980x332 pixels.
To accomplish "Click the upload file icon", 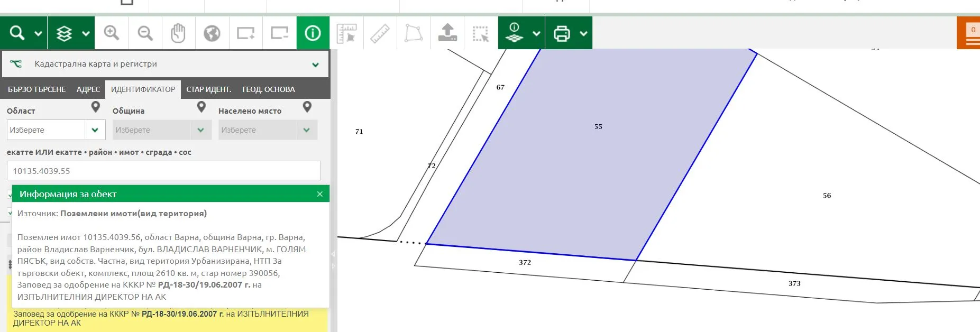I will click(x=447, y=33).
